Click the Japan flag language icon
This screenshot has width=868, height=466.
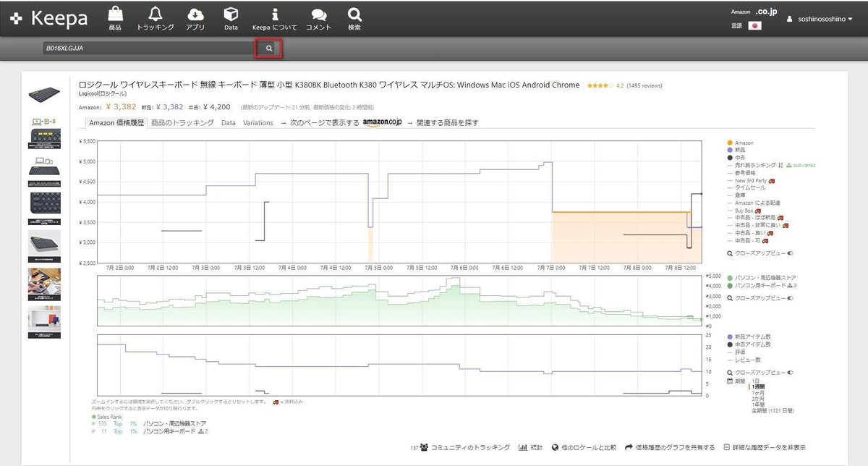[x=755, y=25]
